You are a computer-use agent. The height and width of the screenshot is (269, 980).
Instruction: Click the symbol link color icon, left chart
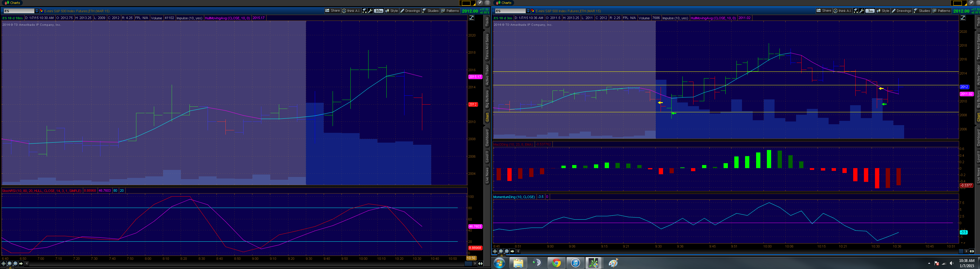pos(41,11)
